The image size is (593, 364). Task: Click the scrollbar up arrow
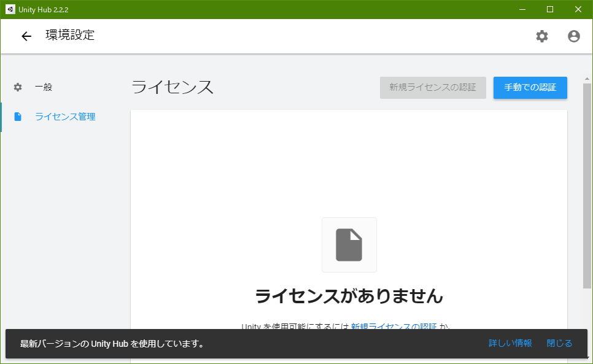pos(587,79)
